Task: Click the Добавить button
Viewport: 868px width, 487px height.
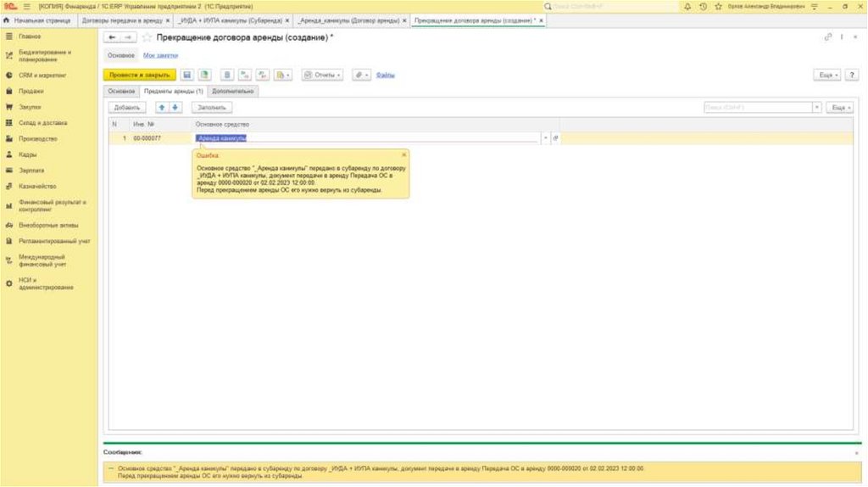Action: pos(127,108)
